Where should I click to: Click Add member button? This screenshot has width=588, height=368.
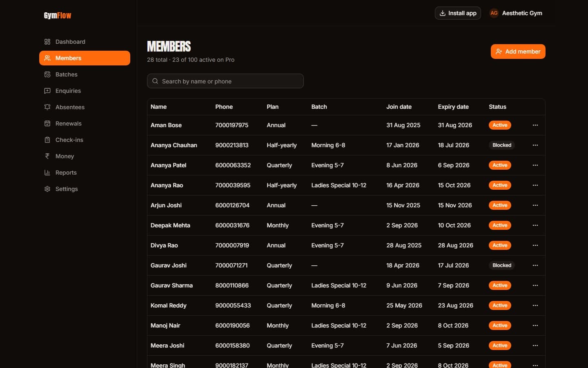518,52
